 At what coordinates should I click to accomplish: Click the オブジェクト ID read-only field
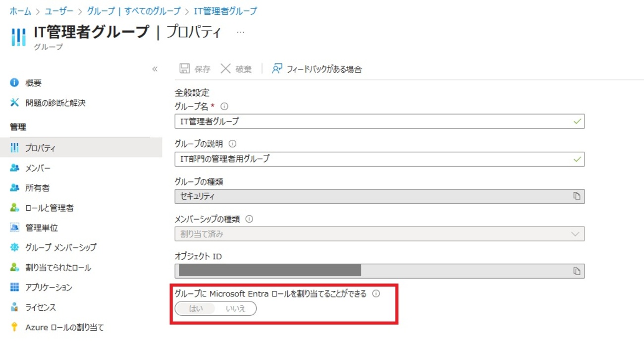point(379,271)
